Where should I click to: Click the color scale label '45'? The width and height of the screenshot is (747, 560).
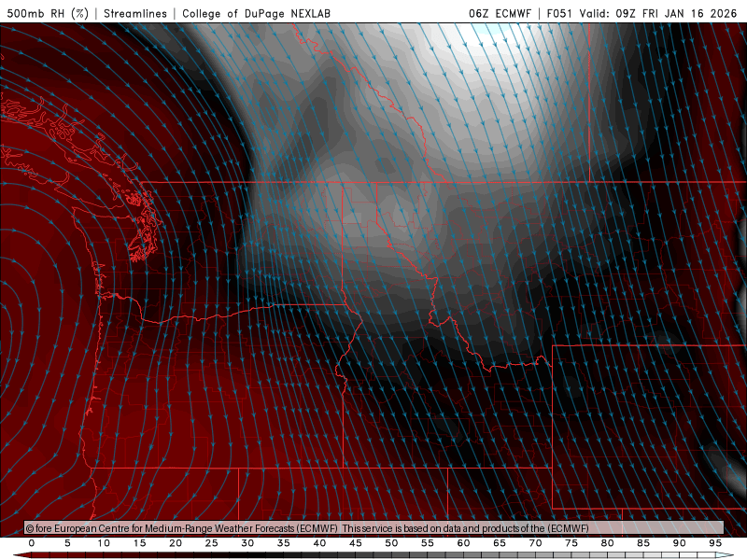(356, 543)
